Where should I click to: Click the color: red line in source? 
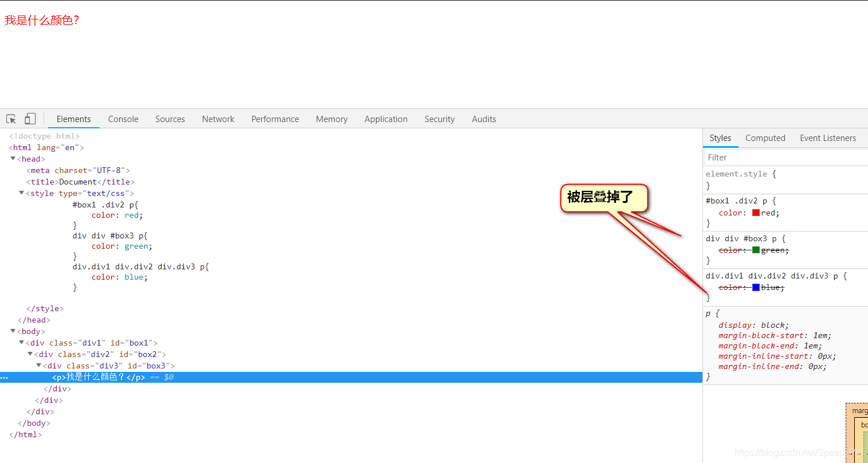tap(117, 215)
